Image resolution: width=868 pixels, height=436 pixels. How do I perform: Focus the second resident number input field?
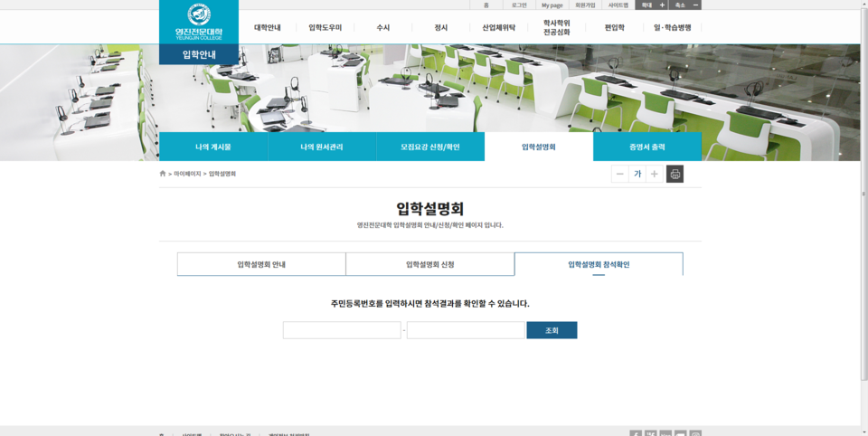click(x=465, y=330)
